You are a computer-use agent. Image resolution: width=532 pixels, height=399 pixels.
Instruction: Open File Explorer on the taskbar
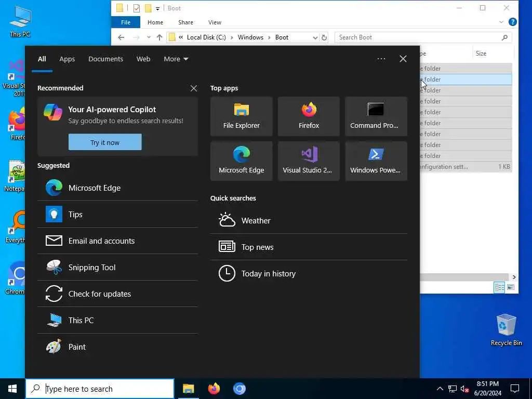point(188,389)
